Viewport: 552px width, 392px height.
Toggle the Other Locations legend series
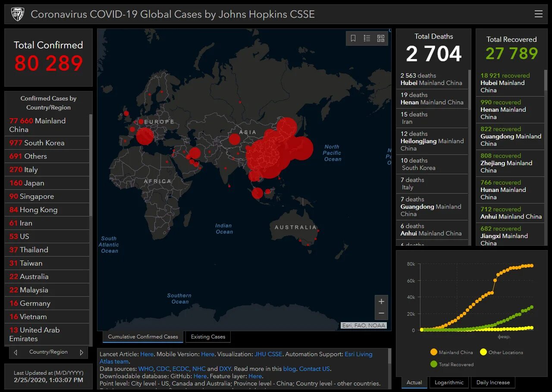point(501,352)
